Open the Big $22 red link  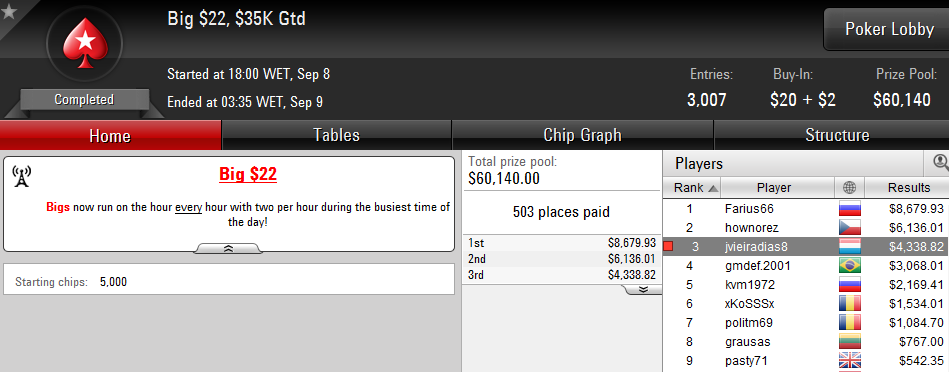pyautogui.click(x=248, y=175)
